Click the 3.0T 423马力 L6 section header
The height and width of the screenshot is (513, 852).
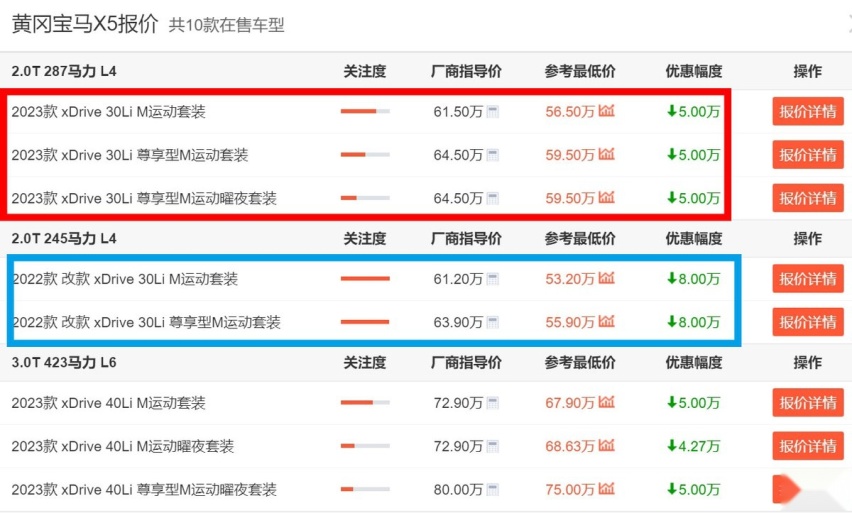64,362
